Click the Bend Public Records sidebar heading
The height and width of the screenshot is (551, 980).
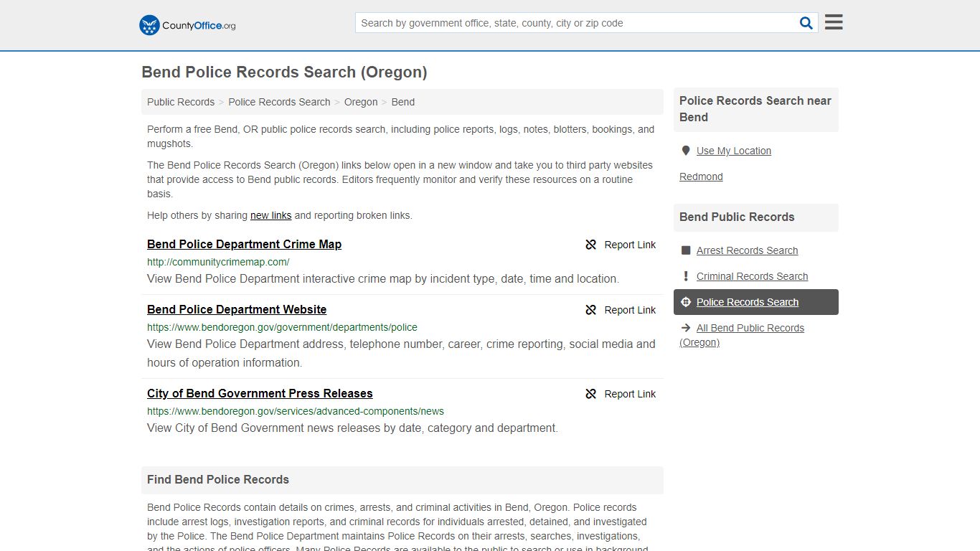click(737, 217)
